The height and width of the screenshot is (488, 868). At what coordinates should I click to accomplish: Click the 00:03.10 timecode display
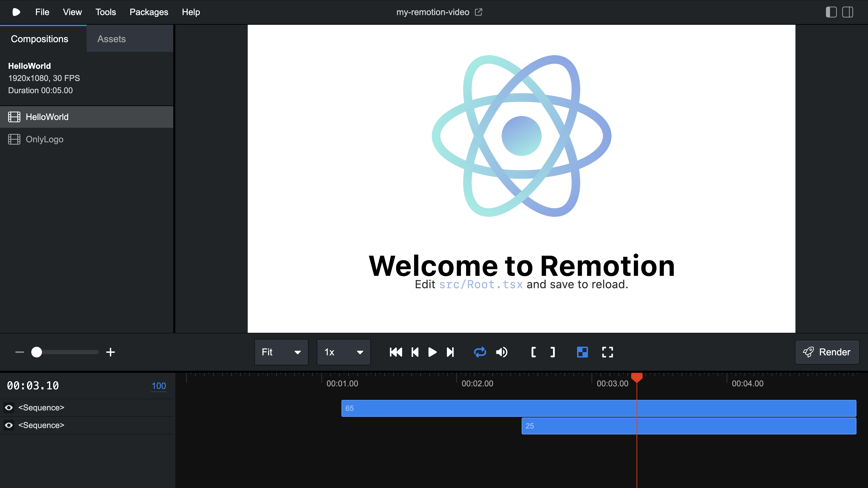click(x=33, y=386)
